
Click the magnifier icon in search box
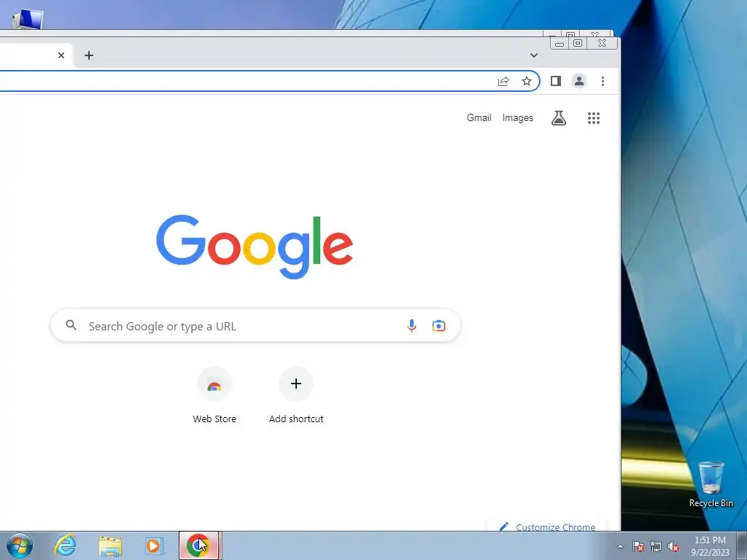71,325
